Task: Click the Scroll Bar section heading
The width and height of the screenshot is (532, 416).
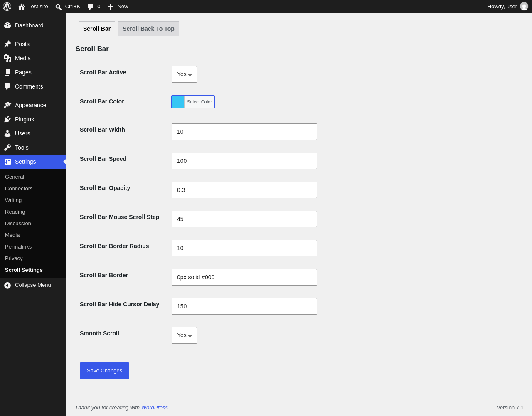Action: 92,49
